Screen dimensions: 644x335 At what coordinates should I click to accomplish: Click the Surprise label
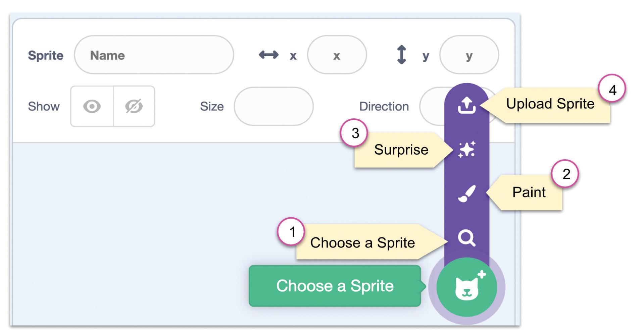pos(401,150)
